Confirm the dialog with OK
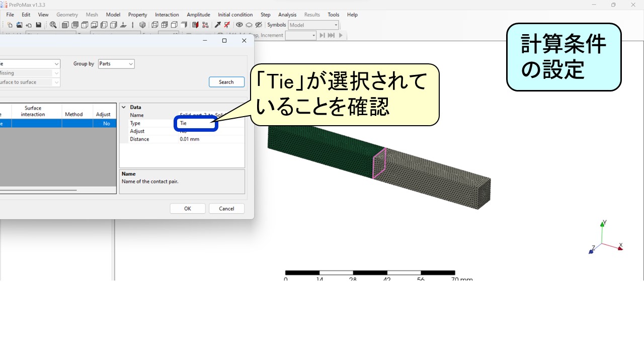The width and height of the screenshot is (644, 362). click(188, 209)
